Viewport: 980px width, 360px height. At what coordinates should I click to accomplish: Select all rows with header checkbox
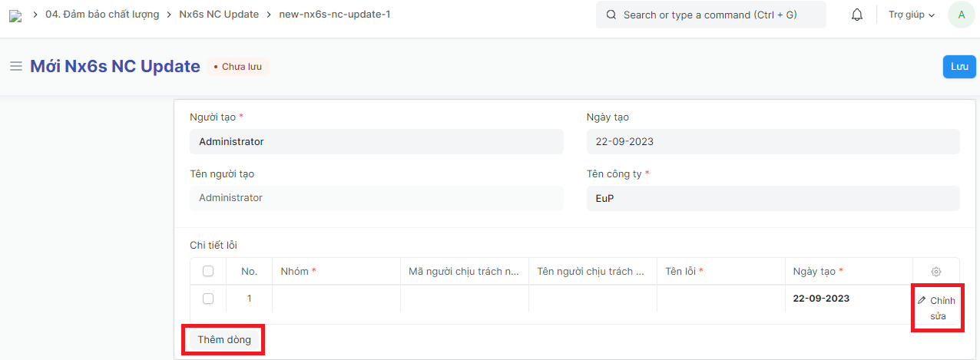(x=208, y=272)
